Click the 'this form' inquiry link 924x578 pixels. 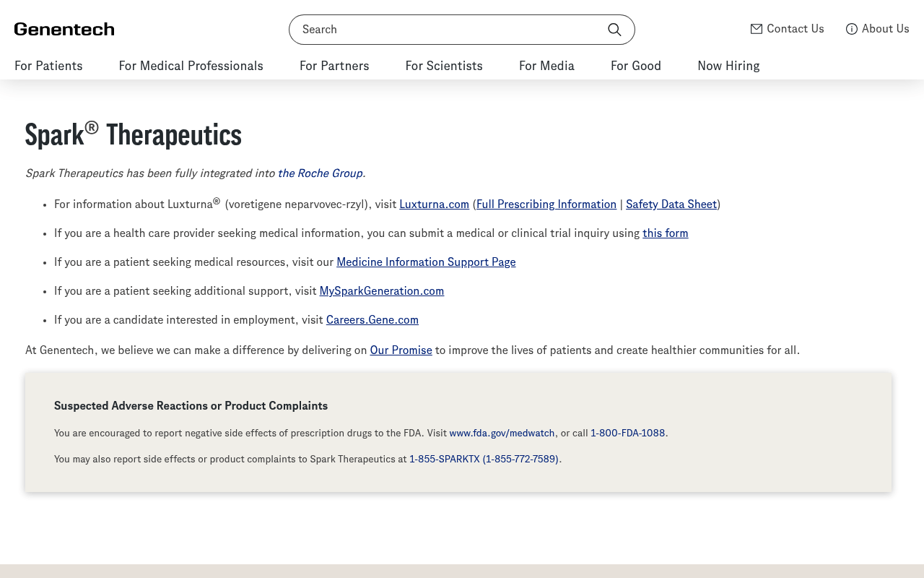tap(666, 233)
